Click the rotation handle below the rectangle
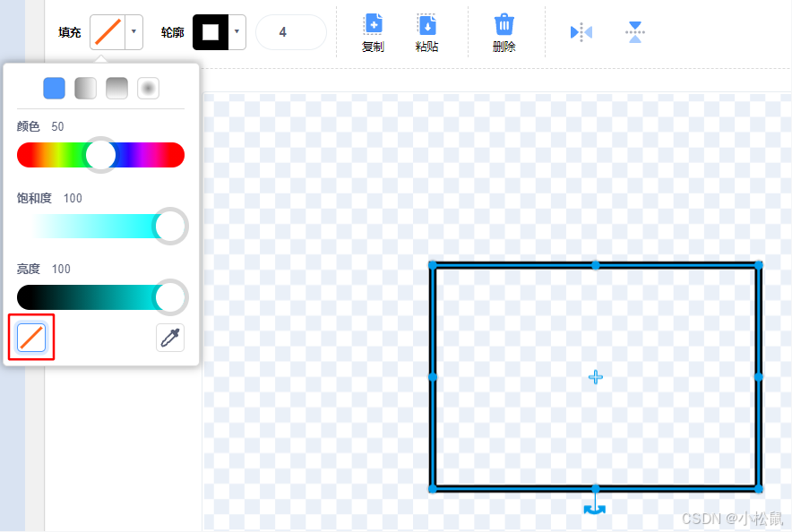The height and width of the screenshot is (532, 792). point(595,510)
